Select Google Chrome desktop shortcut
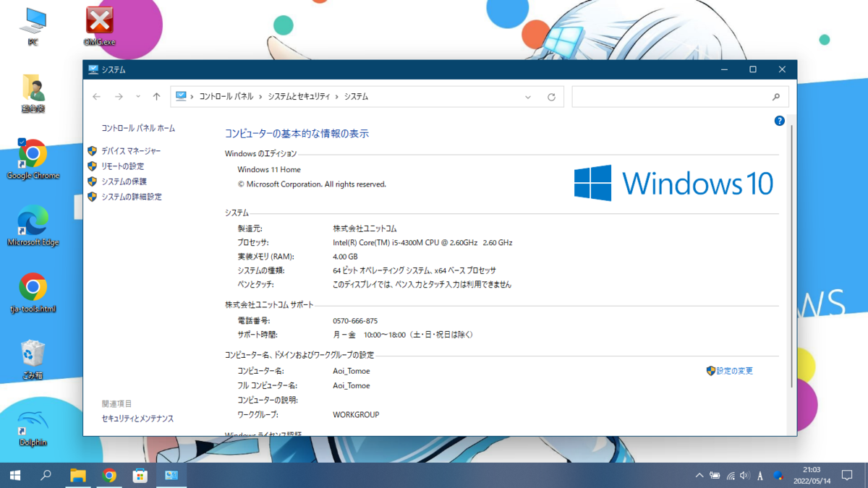The image size is (868, 488). (x=33, y=160)
